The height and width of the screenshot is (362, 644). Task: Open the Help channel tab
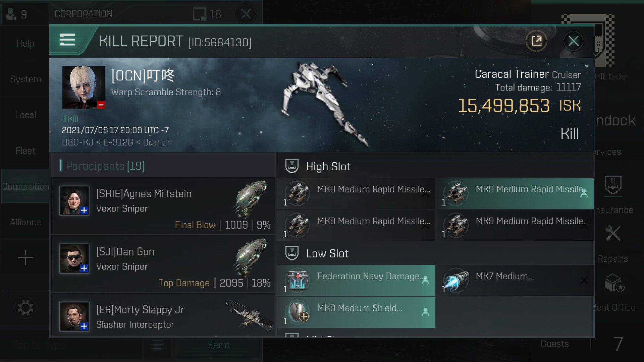pos(25,44)
